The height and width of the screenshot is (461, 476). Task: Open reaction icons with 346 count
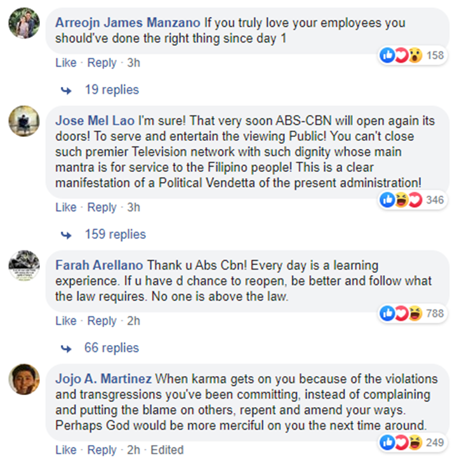412,200
